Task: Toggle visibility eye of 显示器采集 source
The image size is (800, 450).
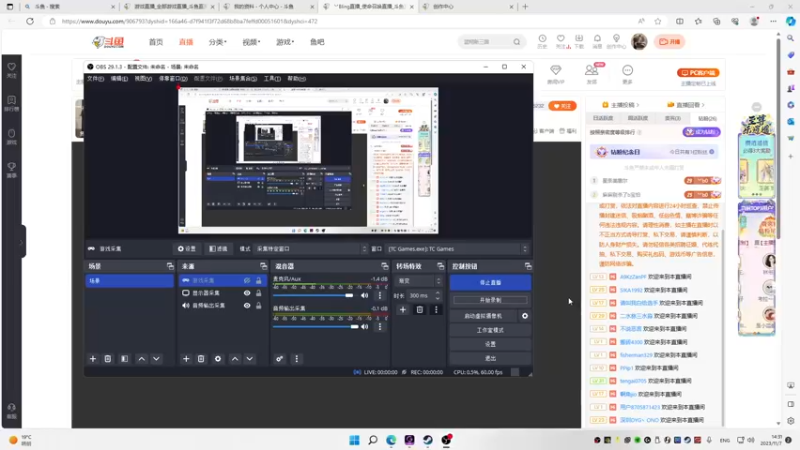Action: 247,293
